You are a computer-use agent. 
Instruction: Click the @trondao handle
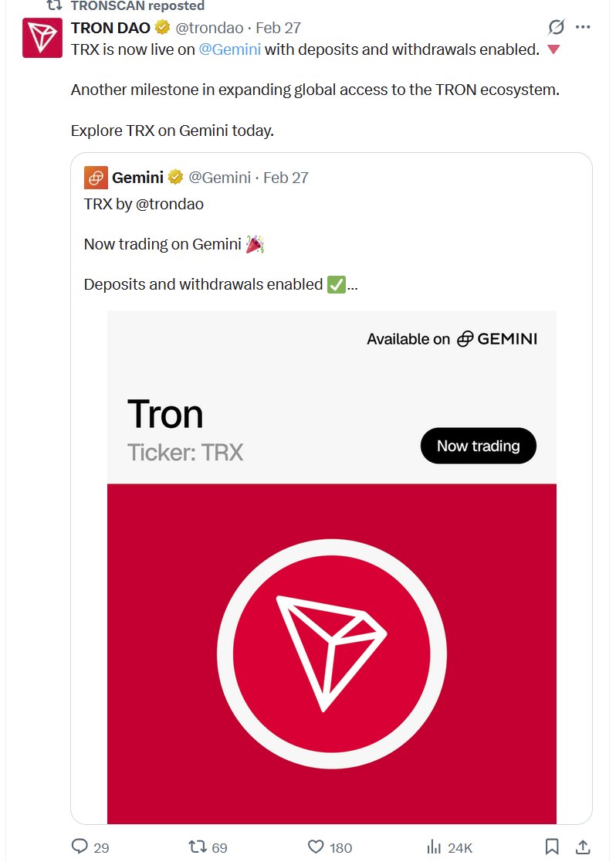pos(209,28)
